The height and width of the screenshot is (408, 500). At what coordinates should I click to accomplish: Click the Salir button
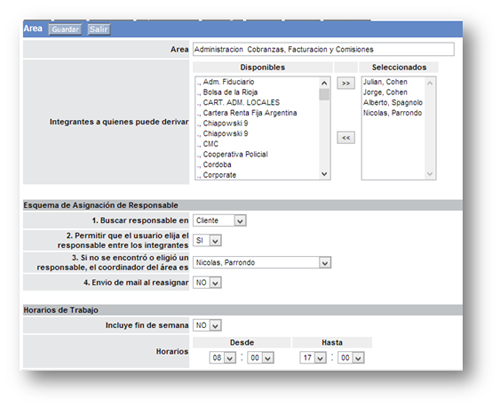tap(99, 29)
